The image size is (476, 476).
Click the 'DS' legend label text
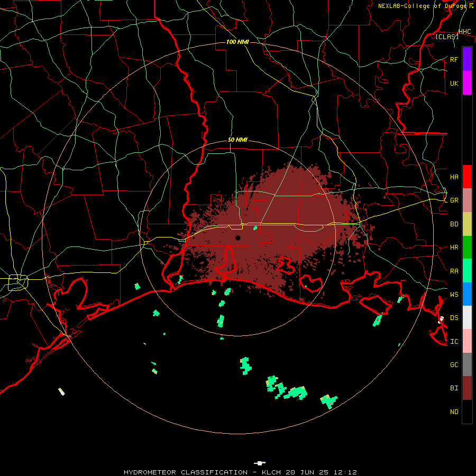coord(454,318)
